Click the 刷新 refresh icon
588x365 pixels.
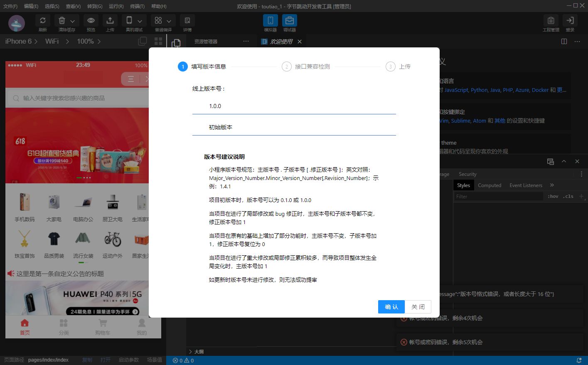click(42, 21)
